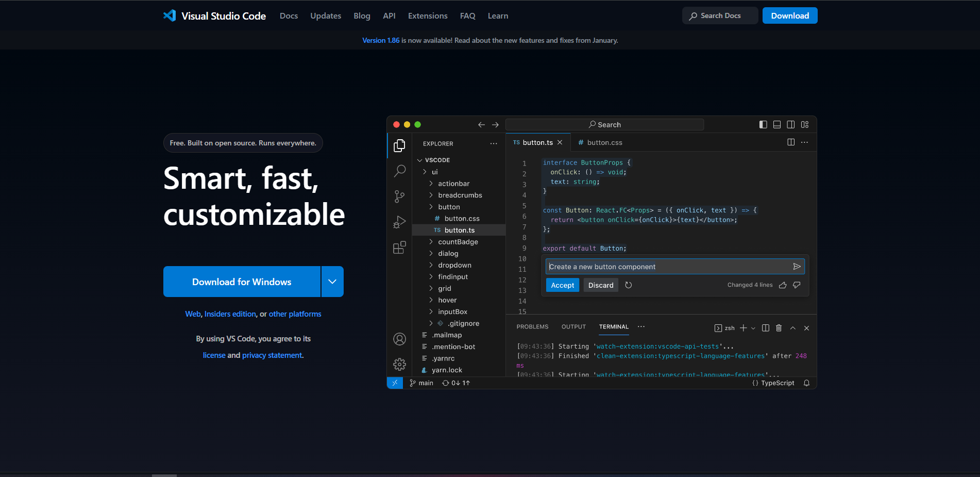980x477 pixels.
Task: Toggle the primary side bar layout icon
Action: click(x=763, y=125)
